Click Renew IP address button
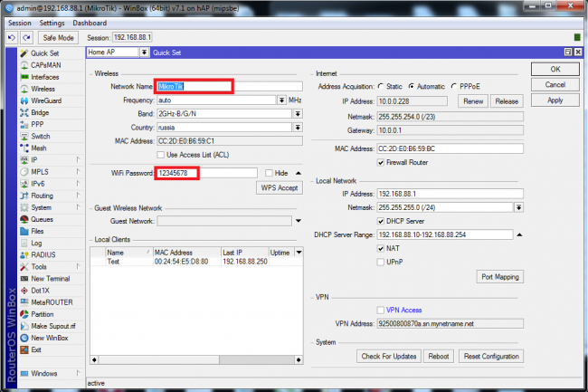This screenshot has width=588, height=392. [473, 101]
